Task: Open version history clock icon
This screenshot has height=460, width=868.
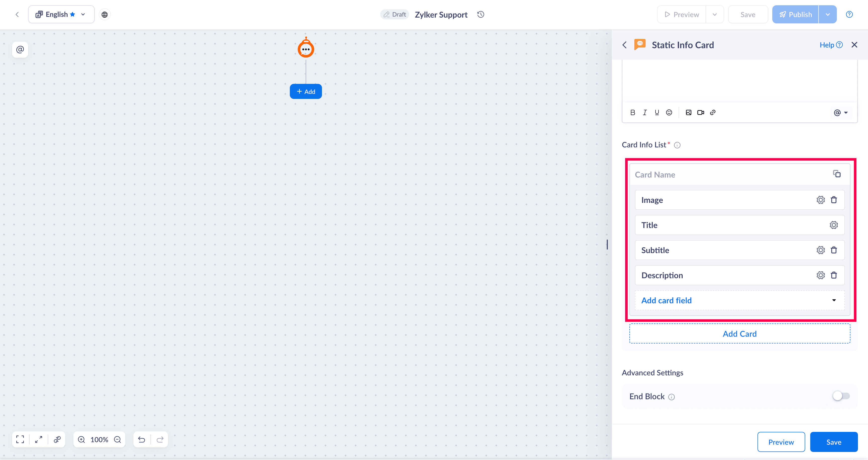Action: (x=481, y=15)
